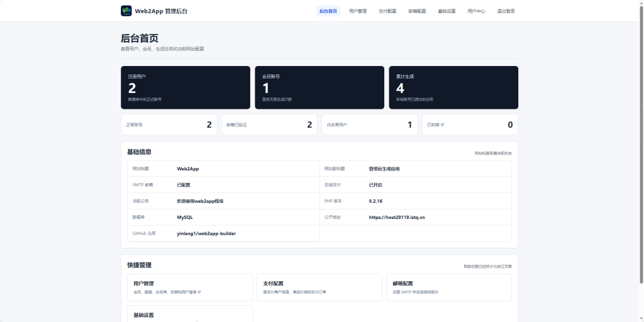The height and width of the screenshot is (322, 644).
Task: Click the Web2App 管理后台 title text
Action: point(161,11)
